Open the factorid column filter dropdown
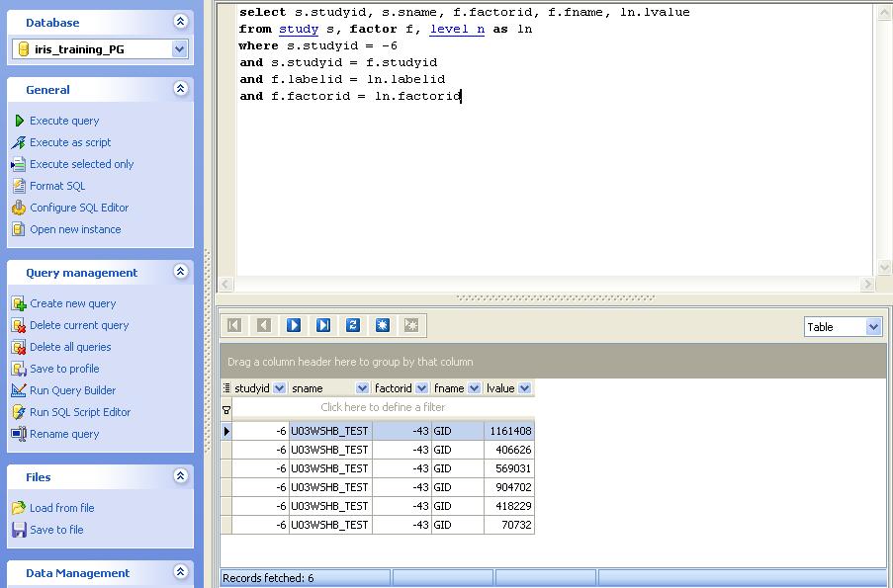This screenshot has width=893, height=588. (421, 388)
